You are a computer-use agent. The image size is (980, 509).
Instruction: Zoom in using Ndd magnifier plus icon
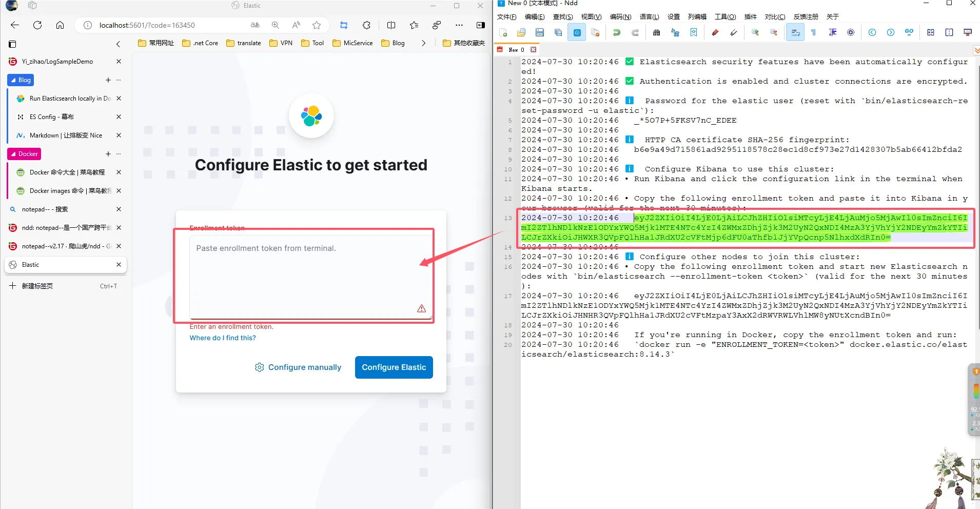[x=755, y=32]
